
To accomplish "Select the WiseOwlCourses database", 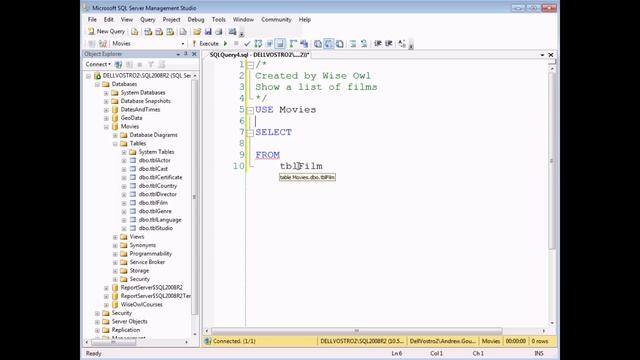I will [141, 304].
